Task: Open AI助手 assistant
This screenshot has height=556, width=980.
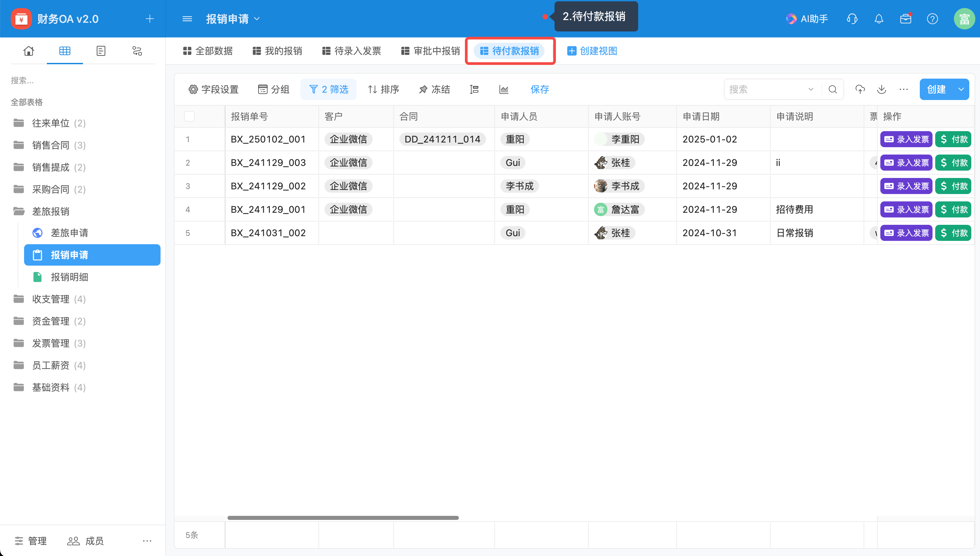Action: 807,19
